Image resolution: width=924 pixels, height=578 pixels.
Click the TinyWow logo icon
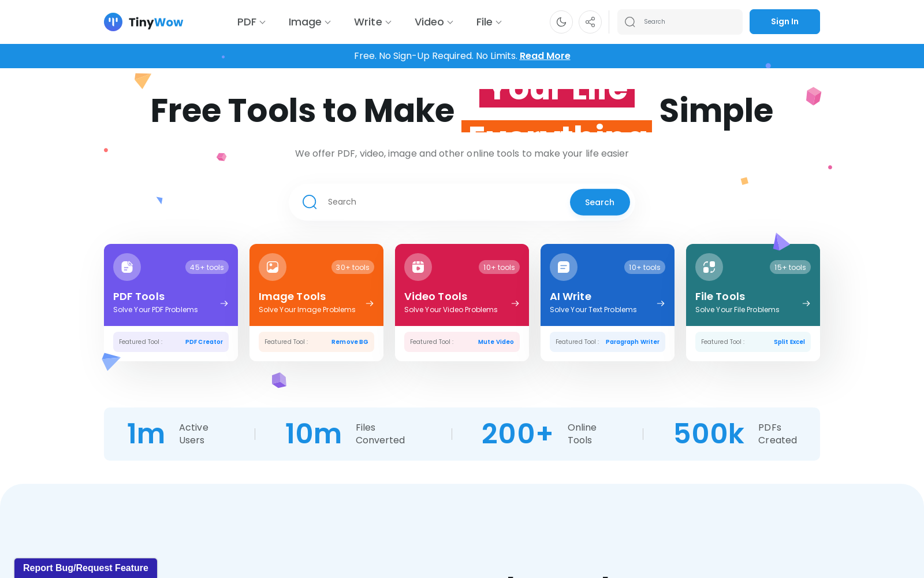(x=113, y=22)
